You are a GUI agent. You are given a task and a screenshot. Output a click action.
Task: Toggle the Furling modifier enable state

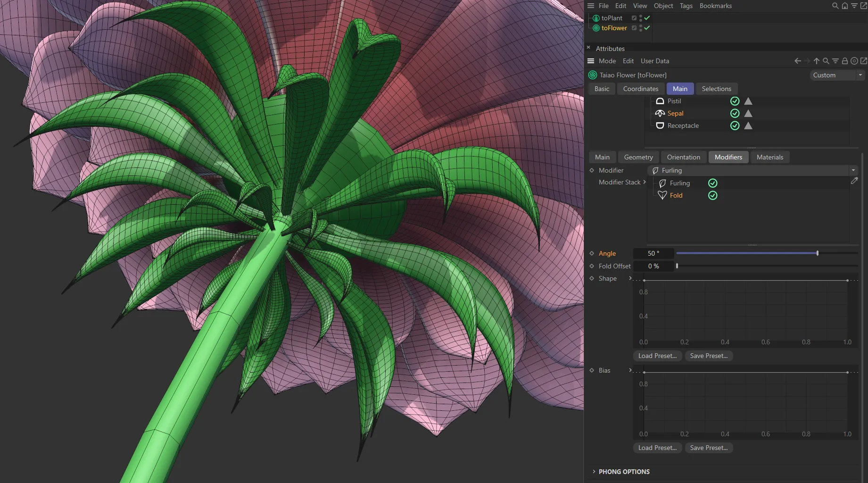(x=712, y=183)
